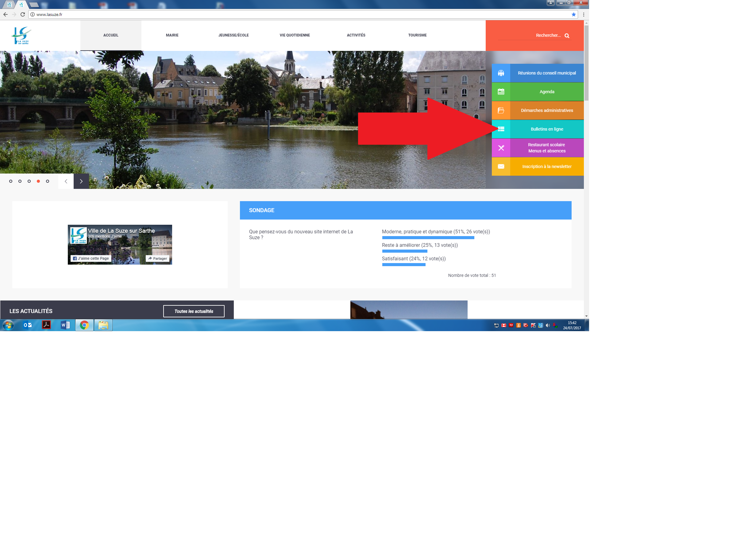This screenshot has height=547, width=756.
Task: Bookmark page with star icon
Action: [573, 14]
